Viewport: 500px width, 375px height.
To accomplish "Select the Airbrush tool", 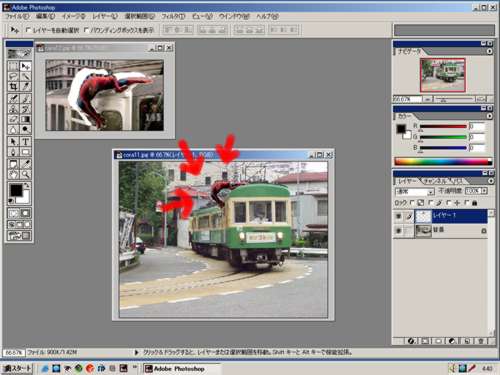I will pyautogui.click(x=13, y=98).
